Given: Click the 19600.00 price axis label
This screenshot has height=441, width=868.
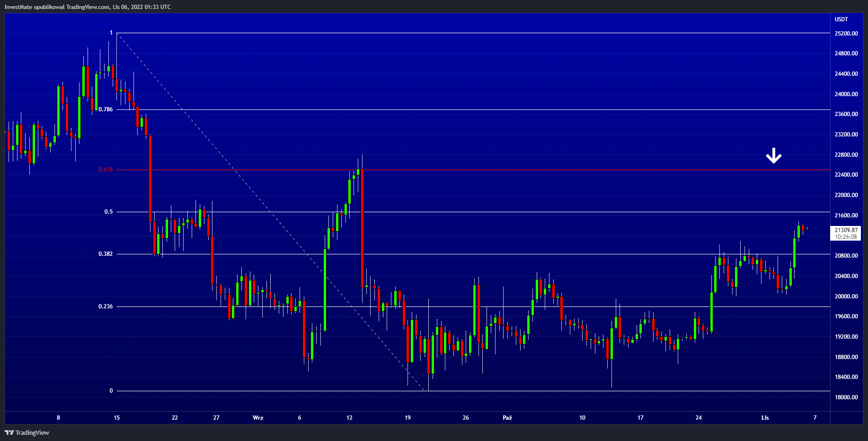Looking at the screenshot, I should pos(846,316).
